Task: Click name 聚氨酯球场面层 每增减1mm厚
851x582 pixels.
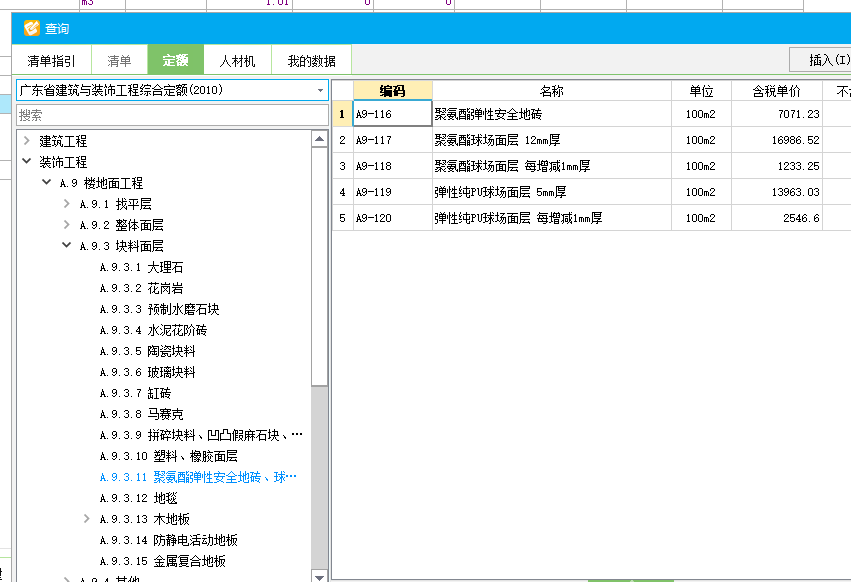Action: click(x=512, y=166)
